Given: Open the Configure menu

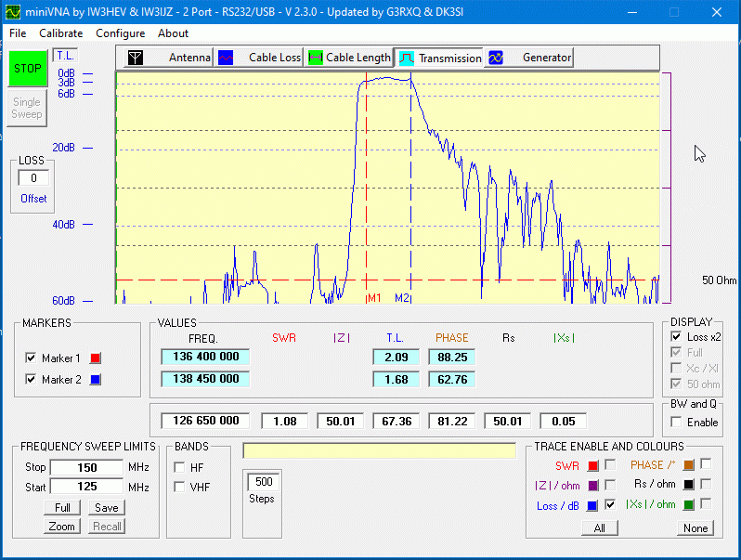Looking at the screenshot, I should 120,33.
